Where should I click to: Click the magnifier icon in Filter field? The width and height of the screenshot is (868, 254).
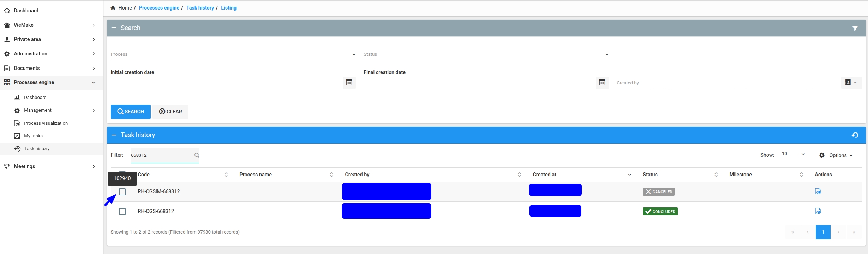point(197,155)
